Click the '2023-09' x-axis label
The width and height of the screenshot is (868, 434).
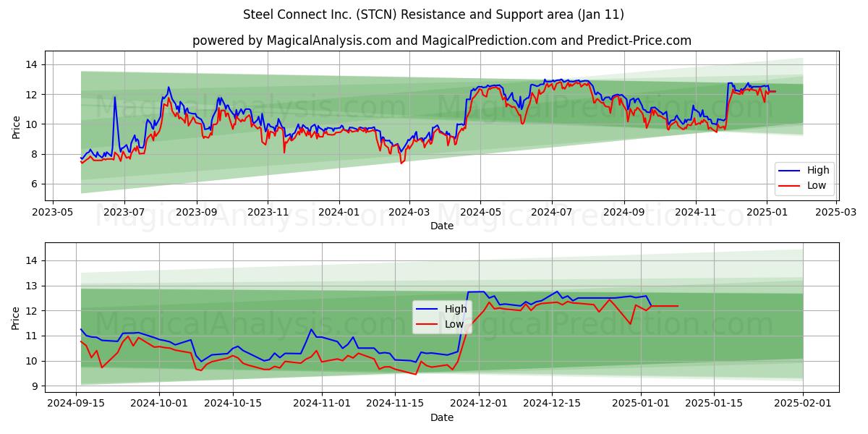[197, 213]
